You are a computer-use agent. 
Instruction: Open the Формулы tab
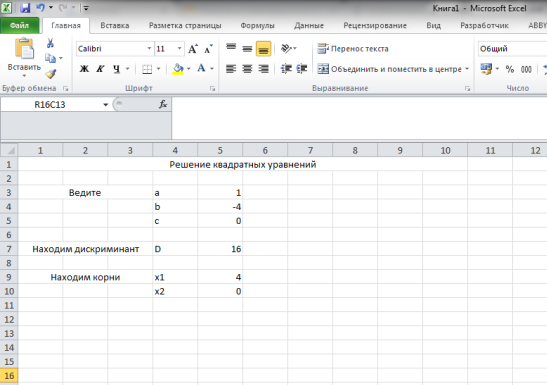click(257, 25)
